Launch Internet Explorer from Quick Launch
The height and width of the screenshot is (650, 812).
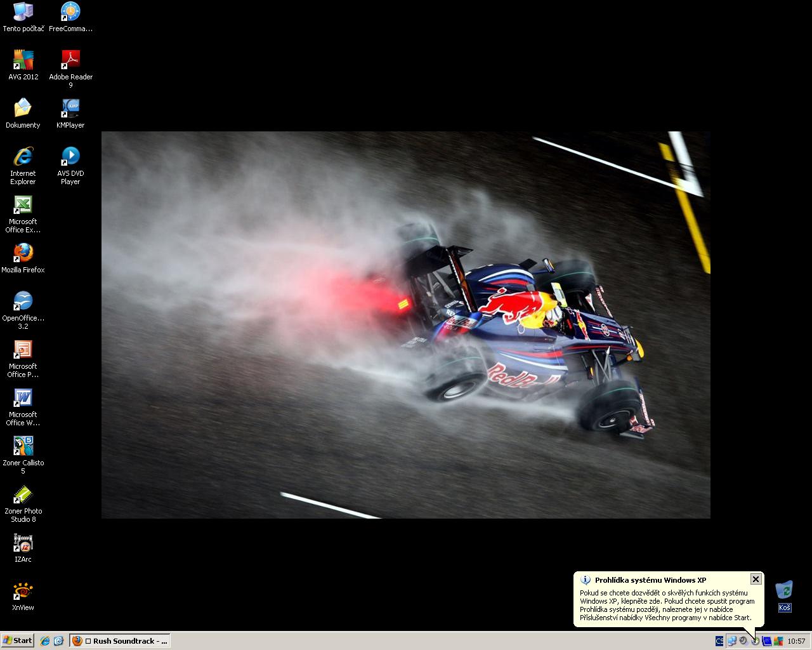point(45,641)
